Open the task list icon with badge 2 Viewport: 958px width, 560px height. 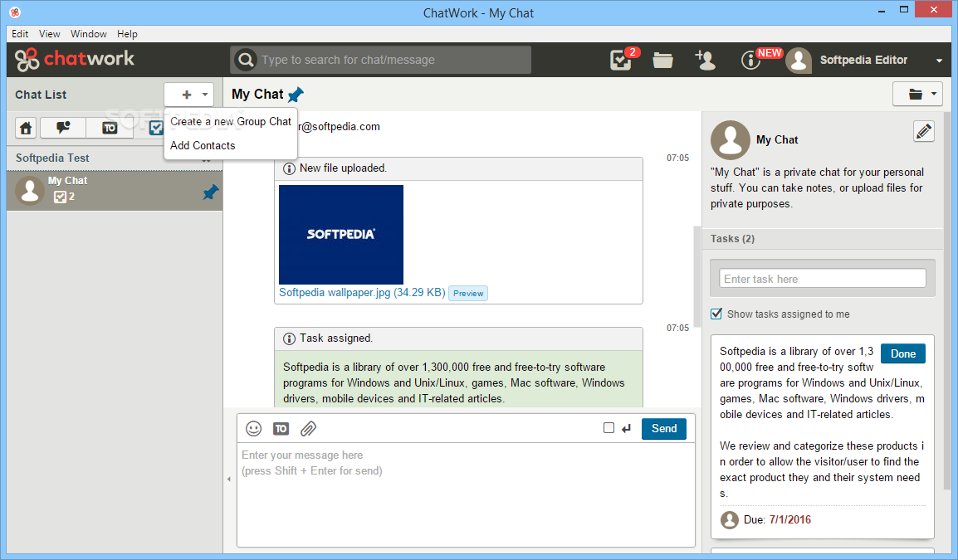pos(622,59)
